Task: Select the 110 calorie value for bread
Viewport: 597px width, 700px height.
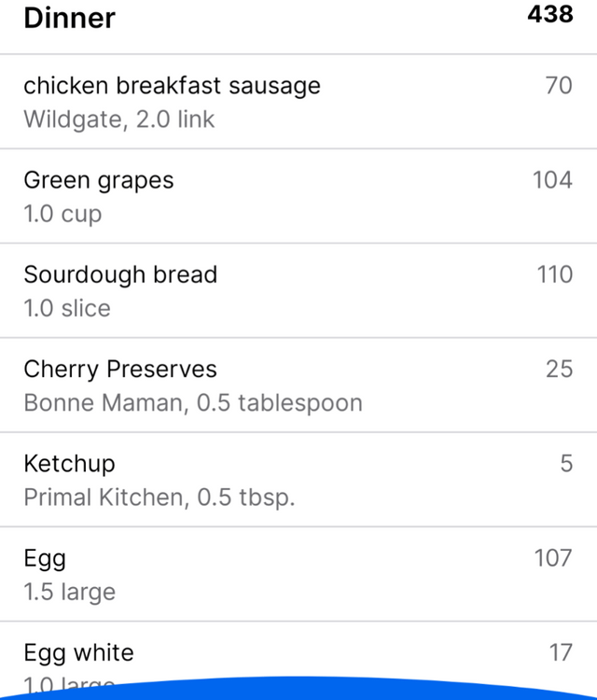Action: tap(555, 274)
